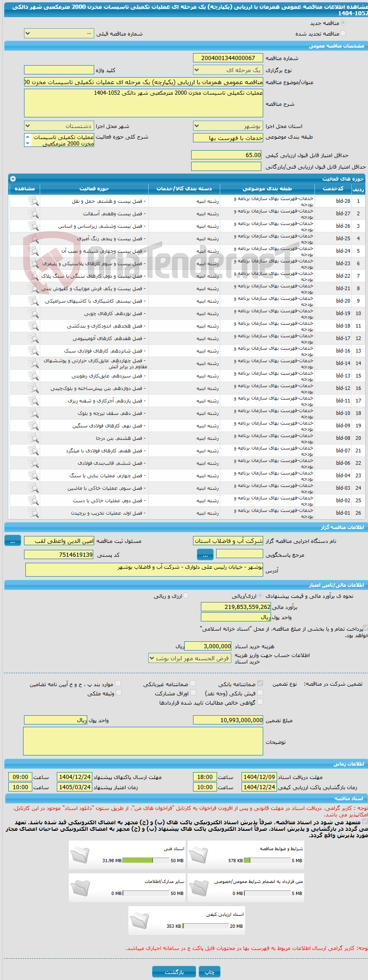Open the شرایط و ضوابط مناقصه folder
This screenshot has height=980, width=368.
point(199,855)
